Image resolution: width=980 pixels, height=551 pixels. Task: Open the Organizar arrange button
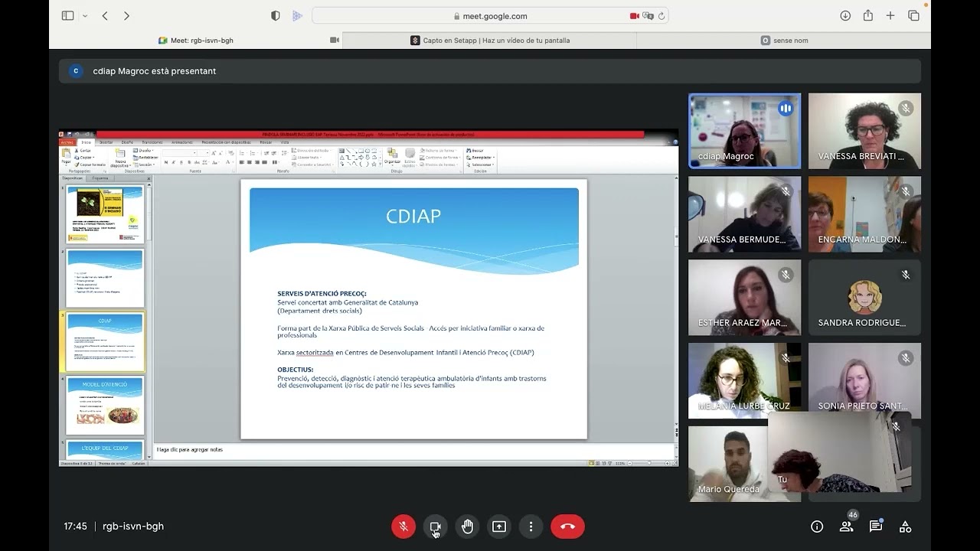[x=392, y=156]
